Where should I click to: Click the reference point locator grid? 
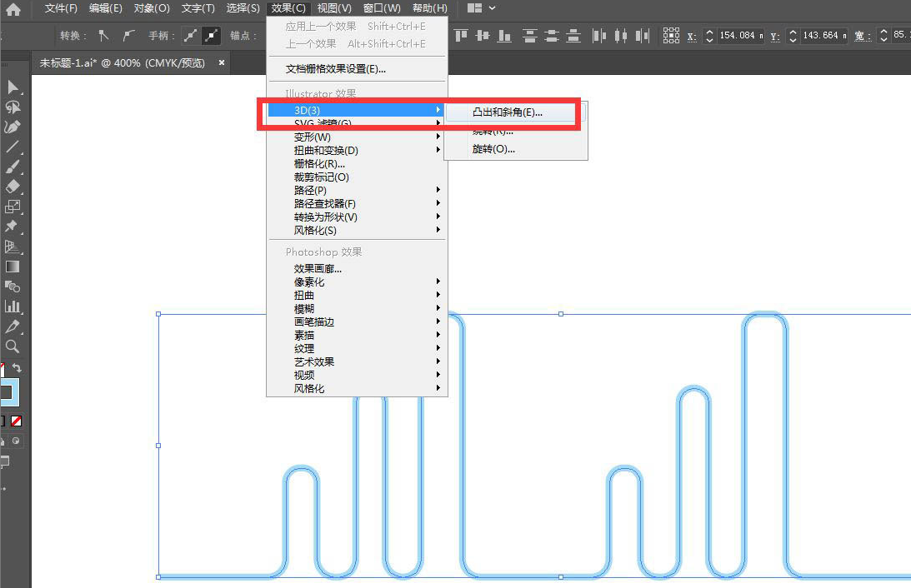(x=671, y=36)
